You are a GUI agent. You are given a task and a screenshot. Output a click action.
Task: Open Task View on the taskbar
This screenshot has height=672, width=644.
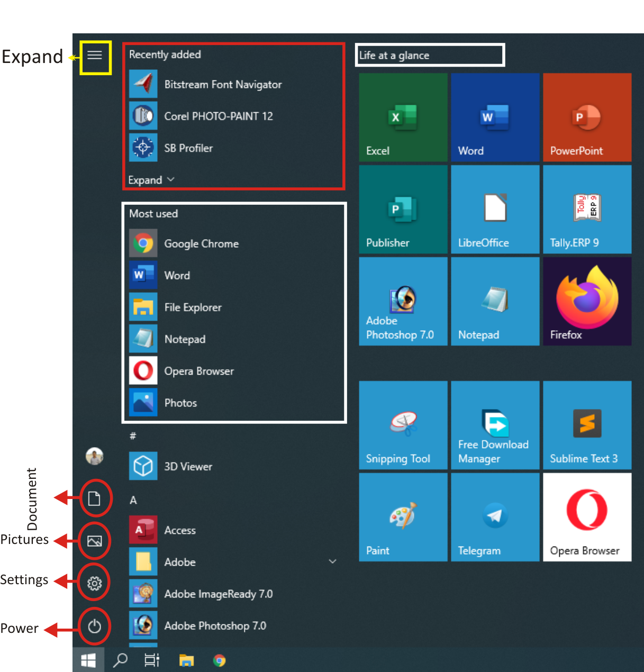click(x=152, y=660)
